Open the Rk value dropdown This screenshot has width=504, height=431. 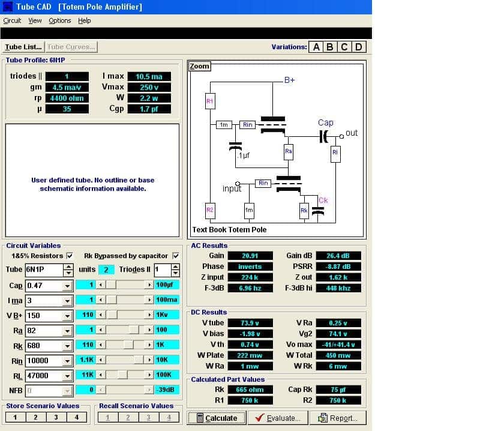pyautogui.click(x=67, y=346)
